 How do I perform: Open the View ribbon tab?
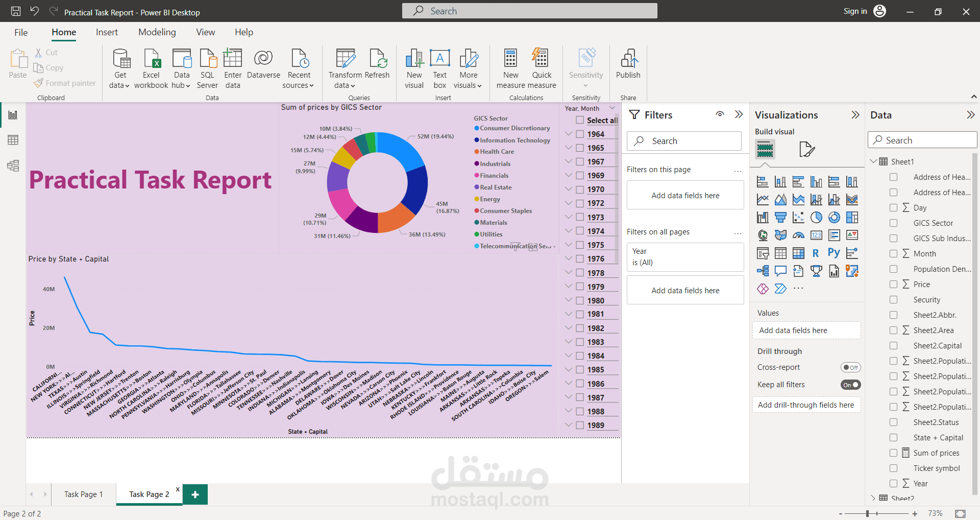(x=206, y=32)
